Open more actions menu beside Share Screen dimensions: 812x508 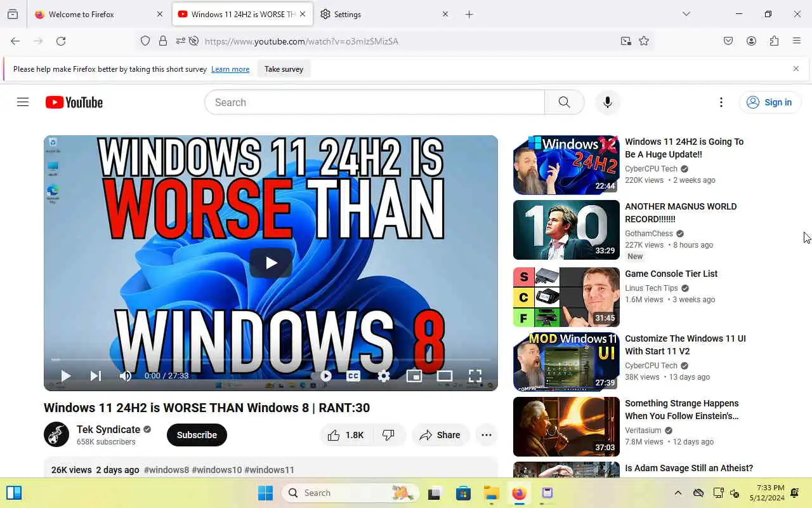click(487, 435)
